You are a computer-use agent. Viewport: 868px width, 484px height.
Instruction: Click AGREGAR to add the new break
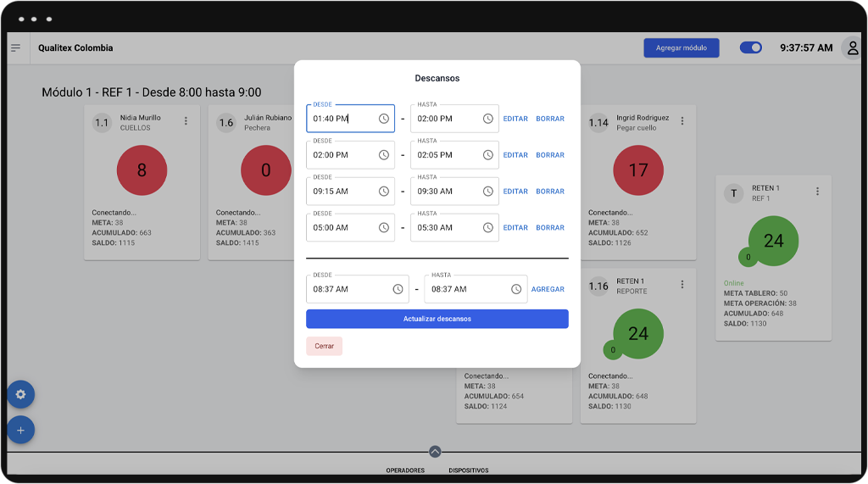(548, 289)
